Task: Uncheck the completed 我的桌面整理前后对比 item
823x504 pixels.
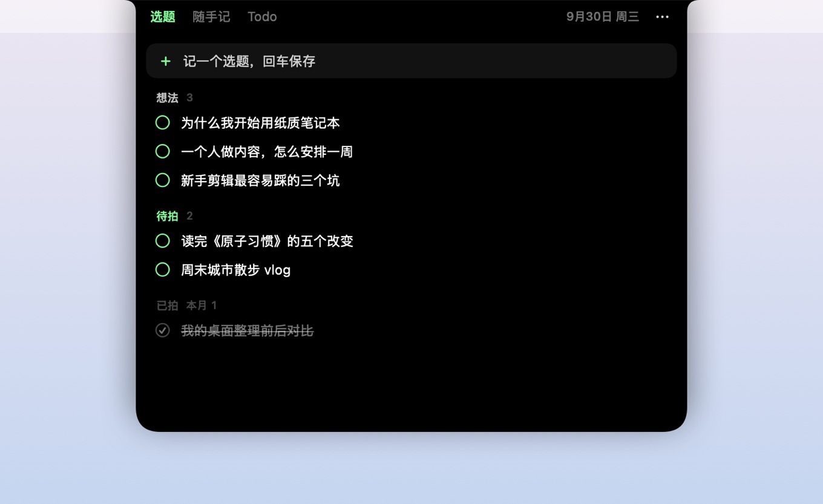Action: click(x=163, y=330)
